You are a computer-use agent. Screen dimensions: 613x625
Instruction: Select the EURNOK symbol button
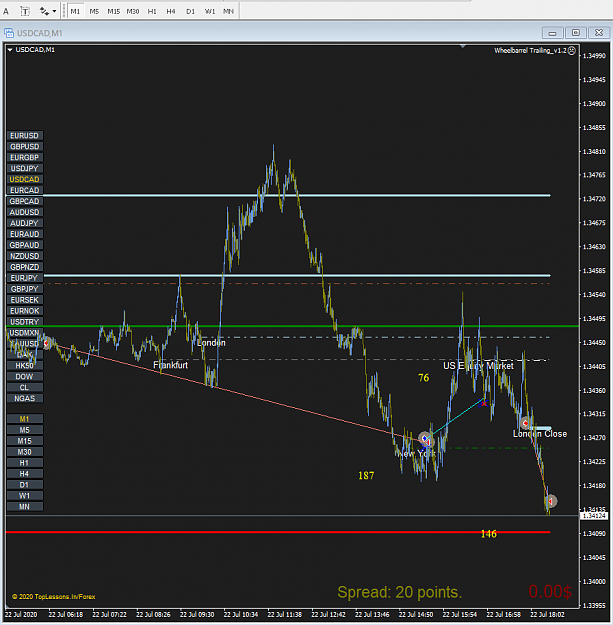coord(25,311)
